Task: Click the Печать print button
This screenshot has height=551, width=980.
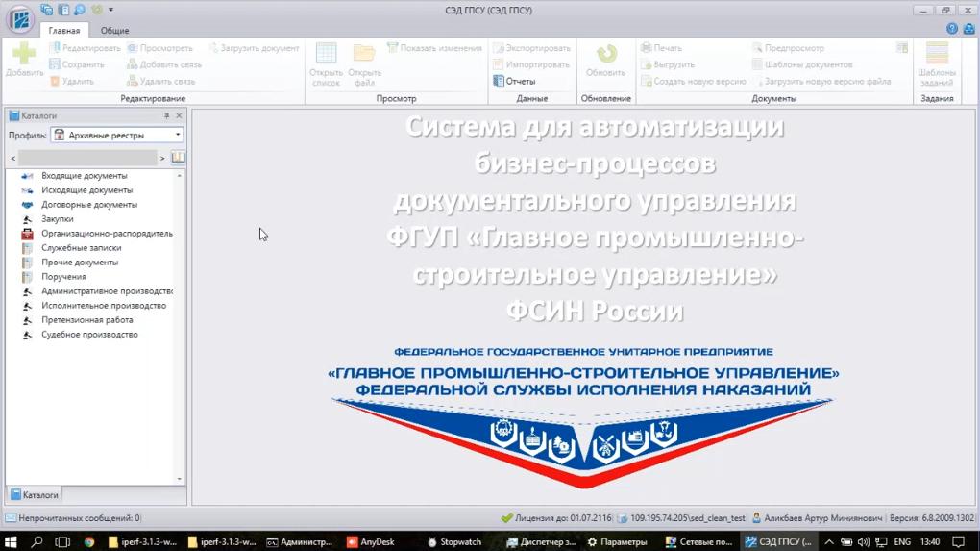Action: coord(661,48)
